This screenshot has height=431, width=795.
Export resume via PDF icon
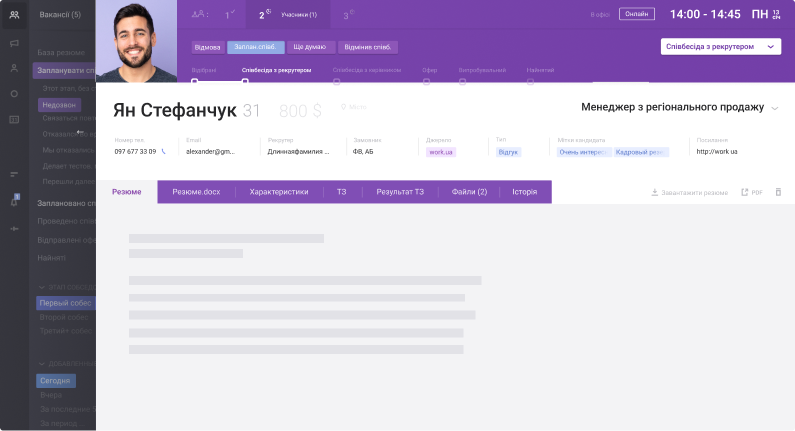752,192
